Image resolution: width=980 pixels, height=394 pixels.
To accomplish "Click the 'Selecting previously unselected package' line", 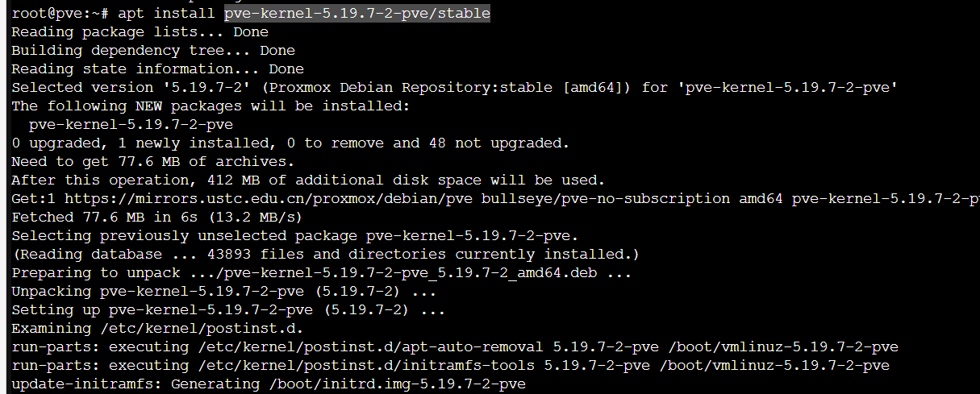I will (x=294, y=235).
